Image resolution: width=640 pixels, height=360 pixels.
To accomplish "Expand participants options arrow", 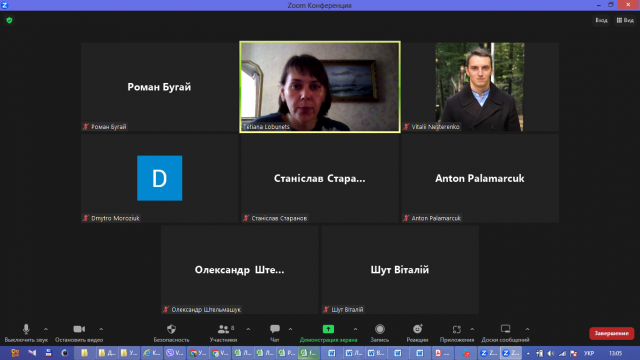I will pos(248,329).
